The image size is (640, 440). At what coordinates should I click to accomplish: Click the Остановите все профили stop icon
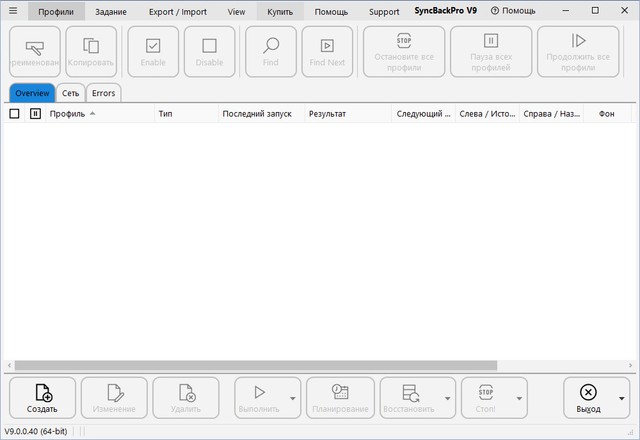404,41
